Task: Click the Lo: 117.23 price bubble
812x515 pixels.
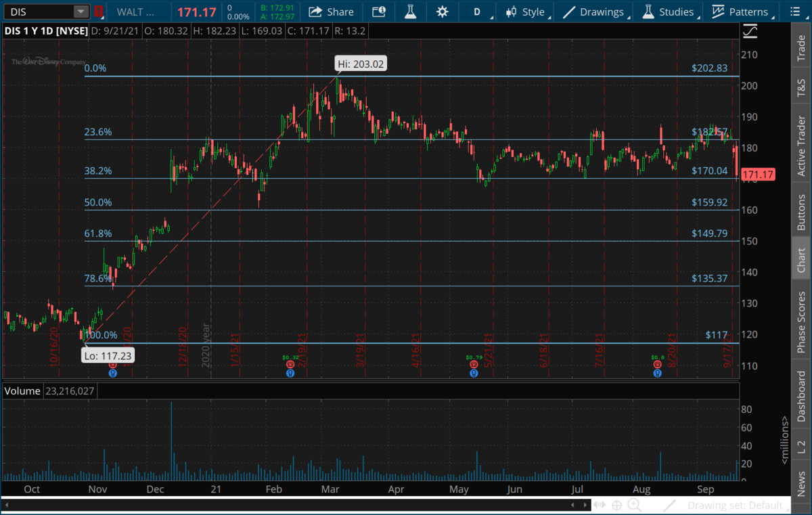Action: 108,354
